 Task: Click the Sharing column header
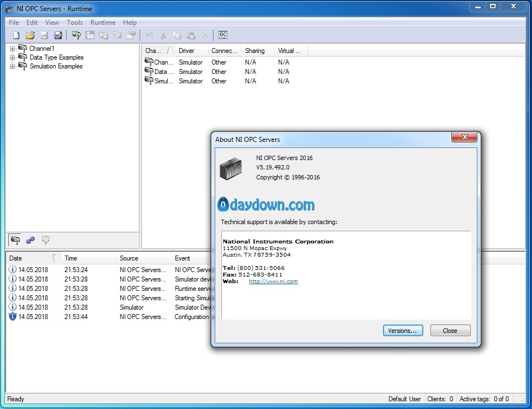(258, 51)
